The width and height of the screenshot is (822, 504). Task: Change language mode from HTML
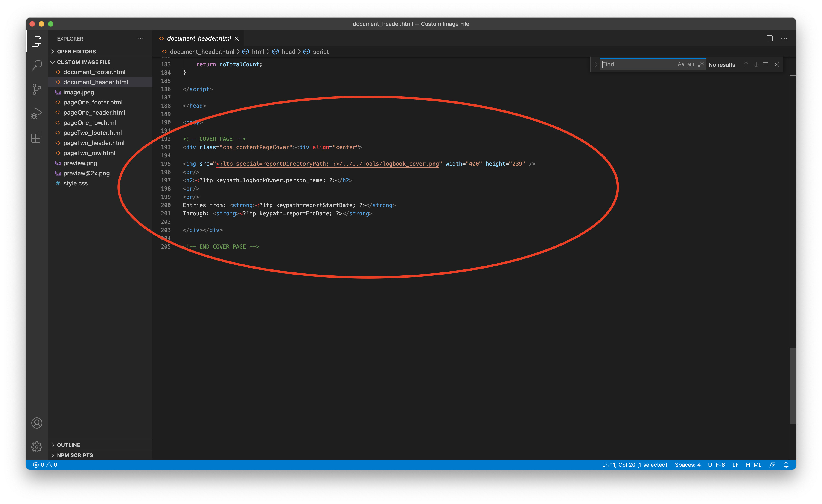754,465
